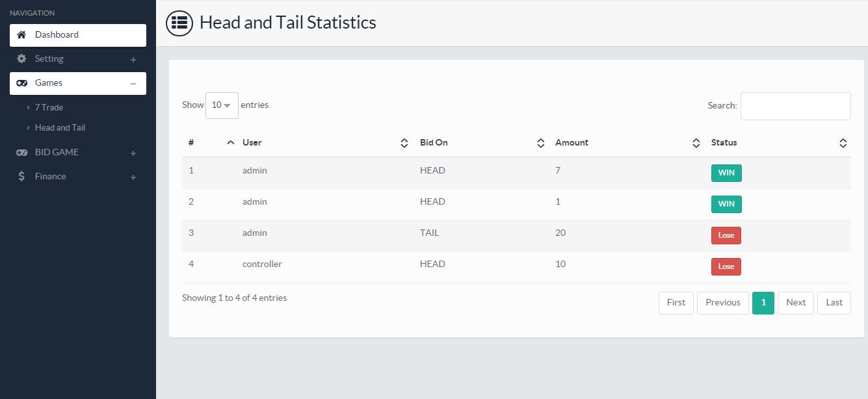Click the Setting gear icon
Image resolution: width=868 pixels, height=399 pixels.
point(21,59)
